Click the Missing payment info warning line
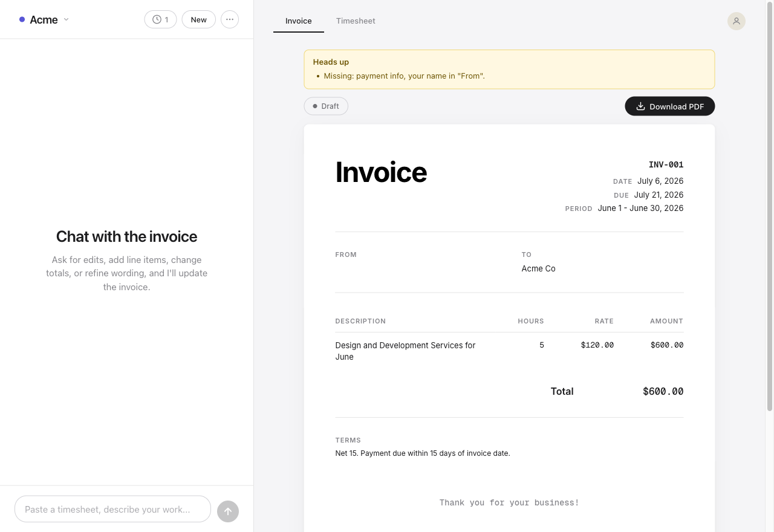 [x=404, y=76]
